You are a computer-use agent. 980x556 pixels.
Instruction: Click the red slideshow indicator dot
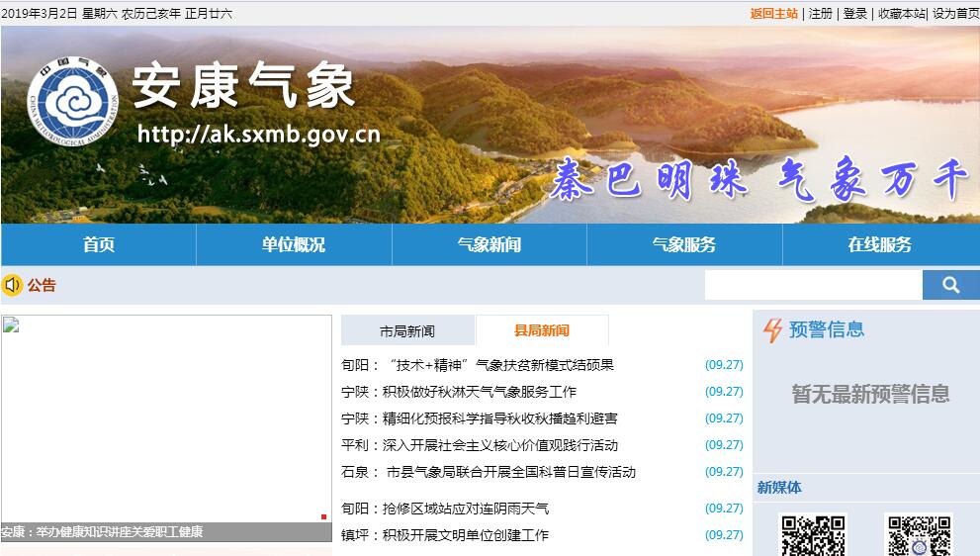(323, 516)
